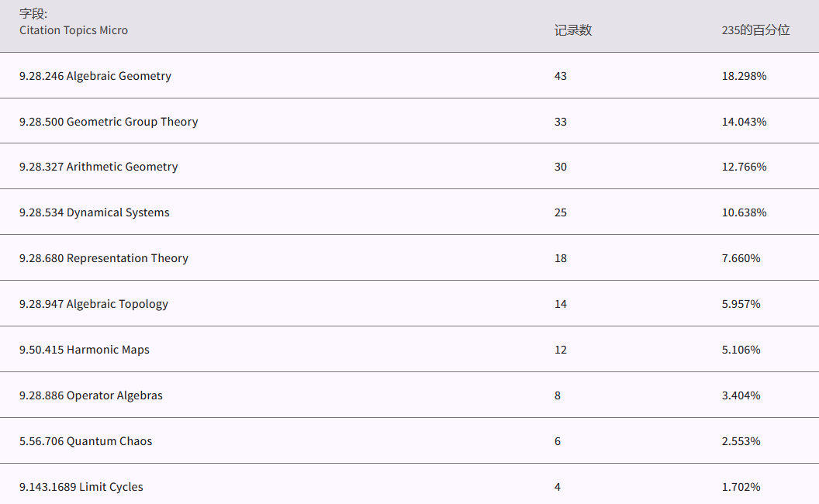This screenshot has height=504, width=819.
Task: Click the 235的百分位 column header
Action: pos(755,30)
